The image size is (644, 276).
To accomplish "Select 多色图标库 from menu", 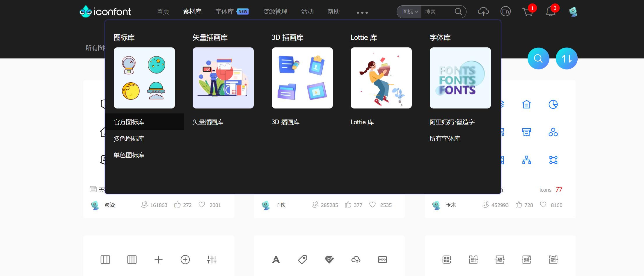I will 129,139.
